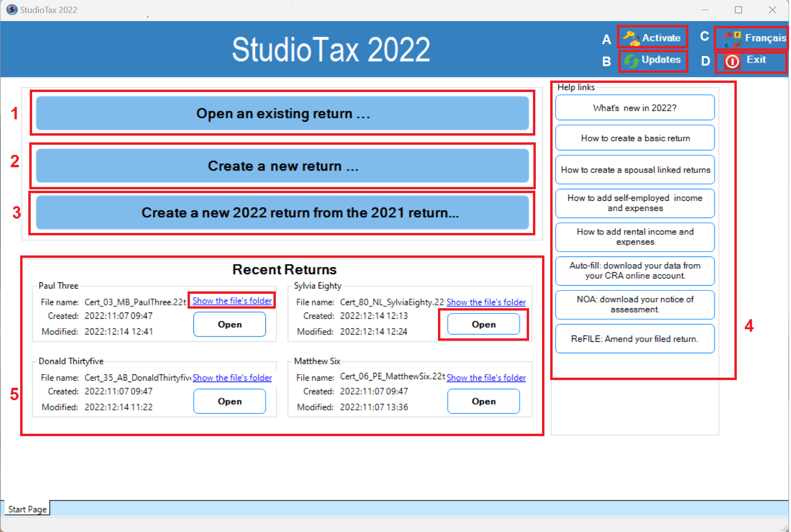
Task: Open Sylvia Eighty's recent return
Action: point(483,324)
